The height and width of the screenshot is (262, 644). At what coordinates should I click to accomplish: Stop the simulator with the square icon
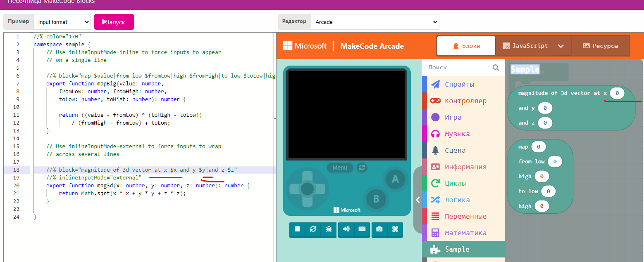coord(297,229)
